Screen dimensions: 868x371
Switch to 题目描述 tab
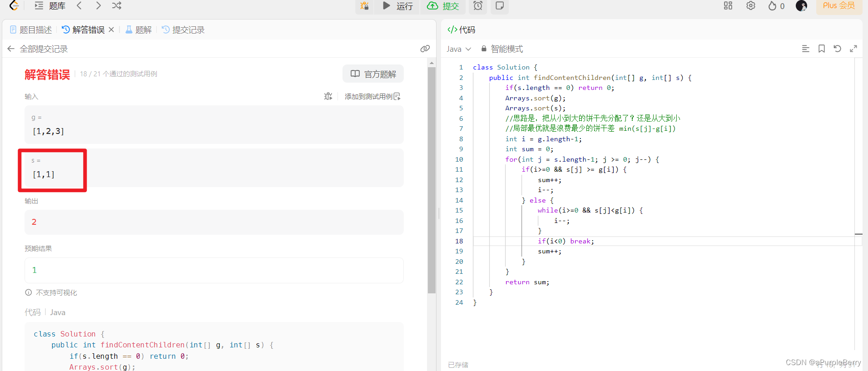pos(31,30)
